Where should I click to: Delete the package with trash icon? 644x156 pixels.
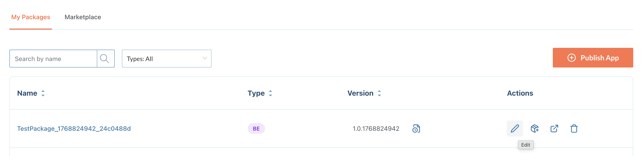tap(574, 129)
